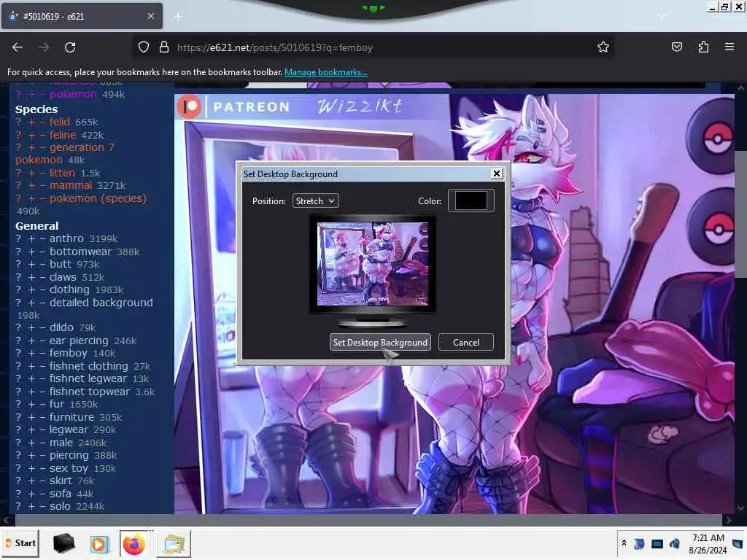Click the volume speaker tray icon
Screen dimensions: 747x560
(675, 543)
